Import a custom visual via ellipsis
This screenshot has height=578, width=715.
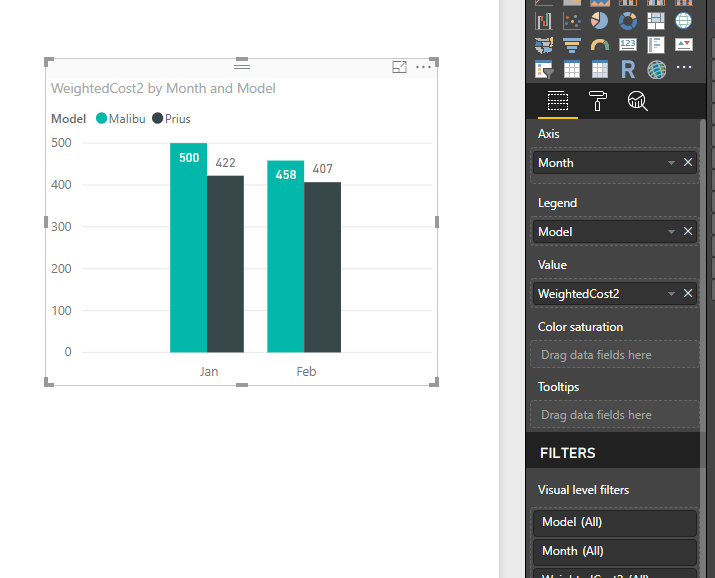coord(684,67)
